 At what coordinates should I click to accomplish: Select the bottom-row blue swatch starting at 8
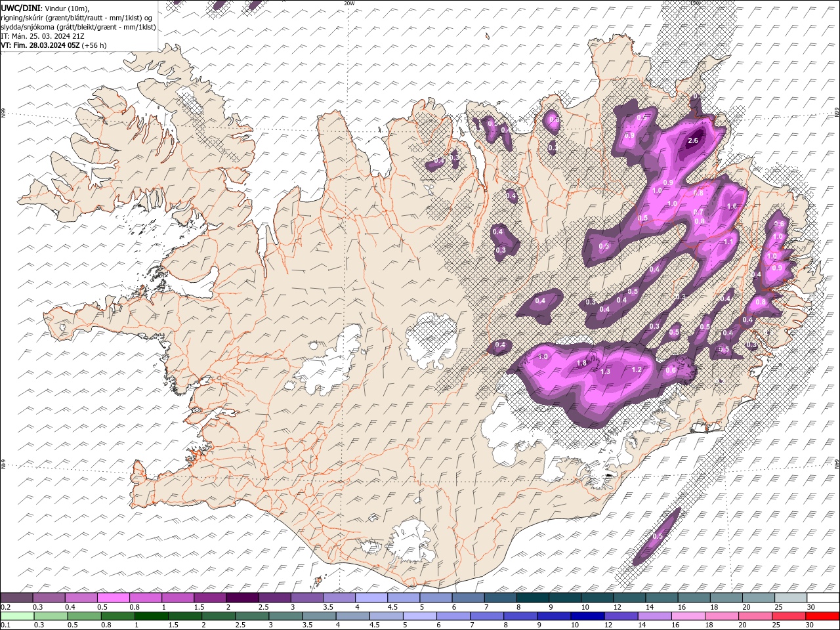click(520, 616)
